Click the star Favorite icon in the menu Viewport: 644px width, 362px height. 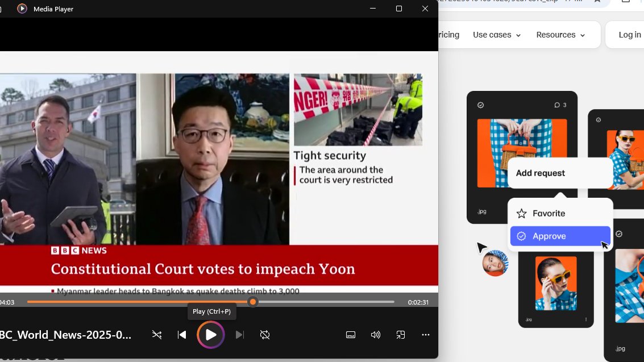tap(521, 213)
